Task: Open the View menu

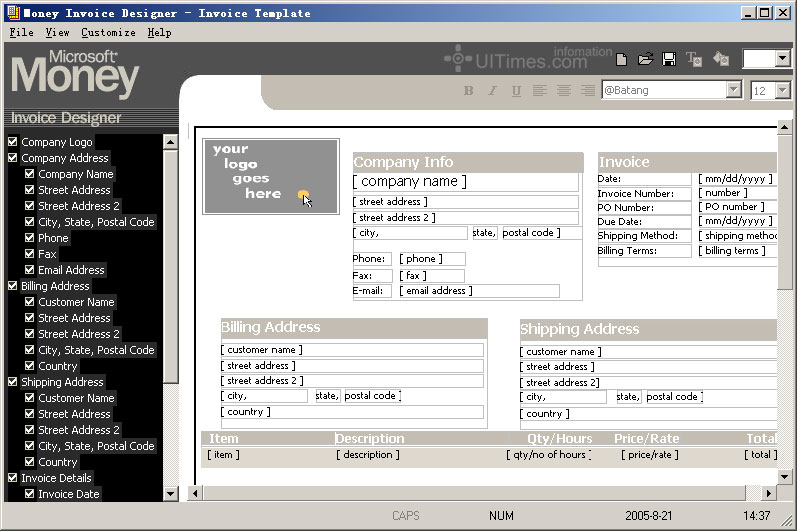Action: (x=57, y=32)
